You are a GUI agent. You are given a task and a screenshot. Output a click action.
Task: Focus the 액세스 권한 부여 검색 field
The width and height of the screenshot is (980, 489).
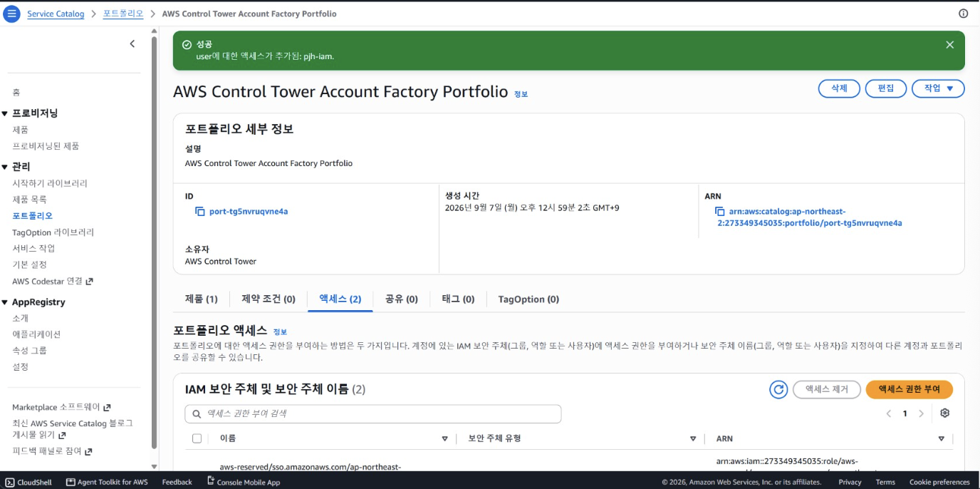pyautogui.click(x=373, y=413)
